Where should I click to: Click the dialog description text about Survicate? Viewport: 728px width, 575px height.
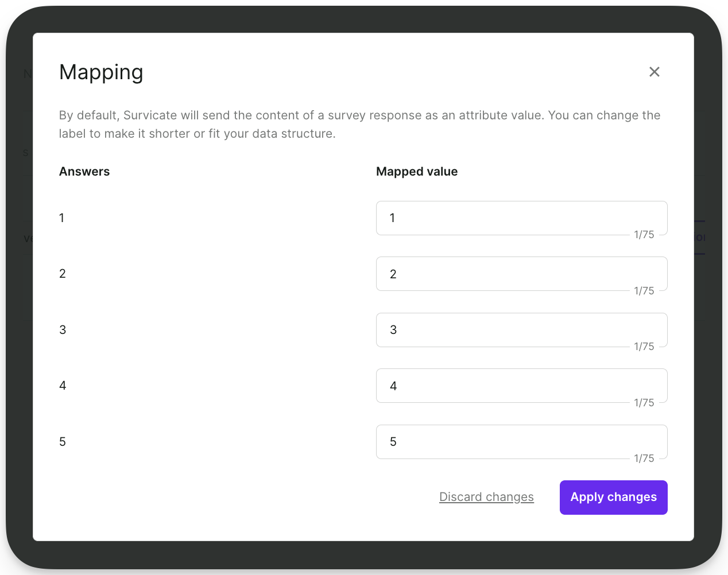click(x=359, y=124)
